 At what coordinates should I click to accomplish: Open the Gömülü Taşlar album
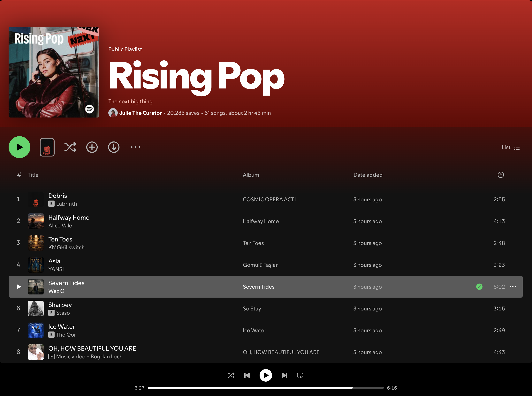click(260, 265)
